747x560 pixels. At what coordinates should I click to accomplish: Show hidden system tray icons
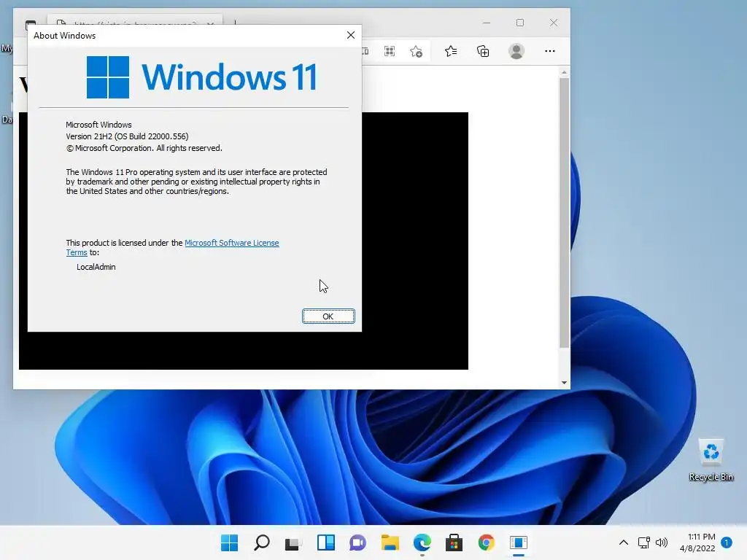click(x=623, y=542)
